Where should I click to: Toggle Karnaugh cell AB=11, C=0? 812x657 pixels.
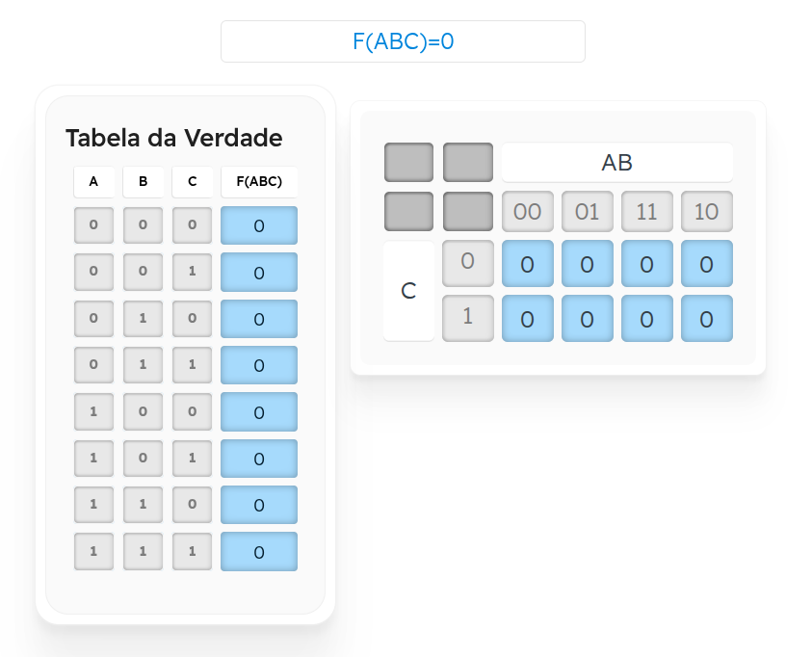(x=646, y=264)
